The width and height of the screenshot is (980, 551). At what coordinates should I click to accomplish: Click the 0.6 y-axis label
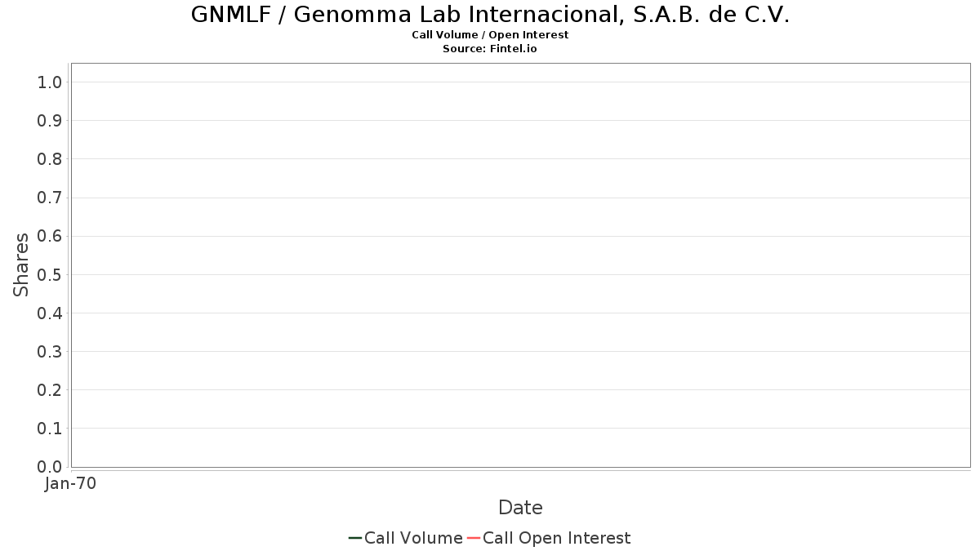51,236
